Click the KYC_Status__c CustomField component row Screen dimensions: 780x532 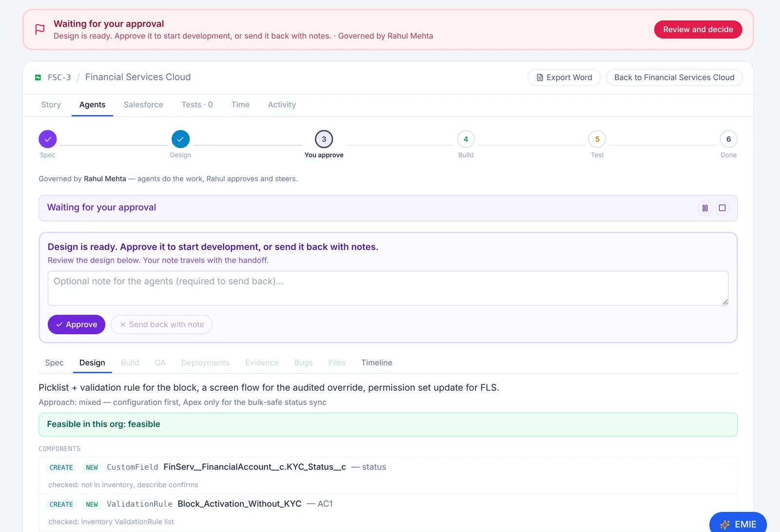coord(388,475)
